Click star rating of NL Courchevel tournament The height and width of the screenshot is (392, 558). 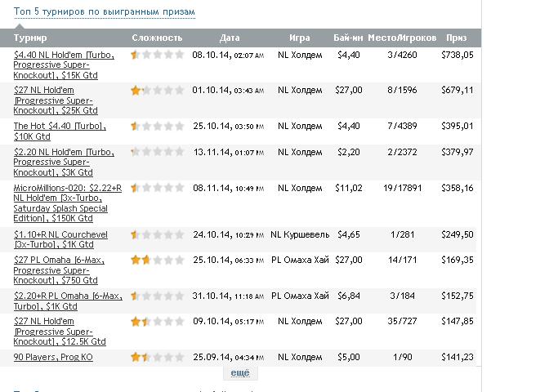pos(157,234)
